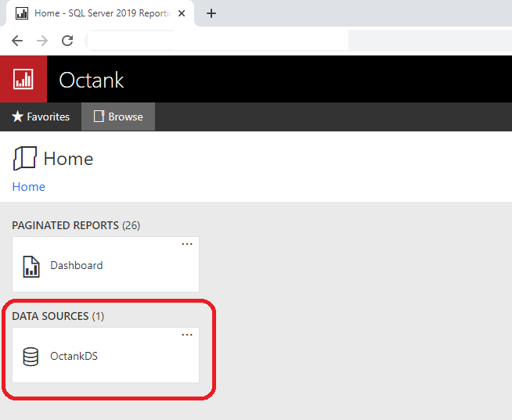Viewport: 512px width, 420px height.
Task: Close the SQL Server Reporting tab
Action: pyautogui.click(x=182, y=13)
